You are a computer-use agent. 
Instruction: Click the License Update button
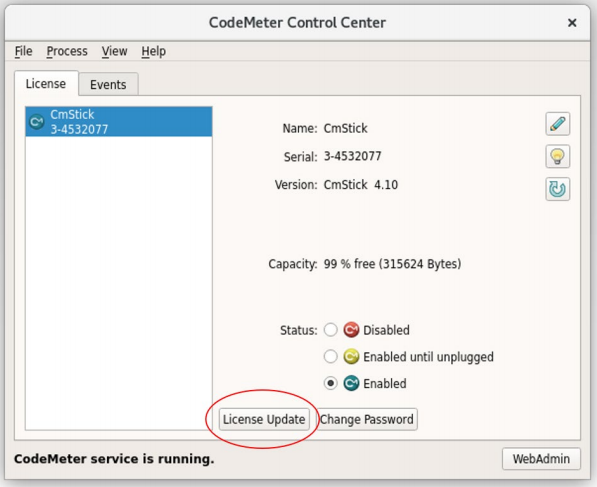pos(264,419)
